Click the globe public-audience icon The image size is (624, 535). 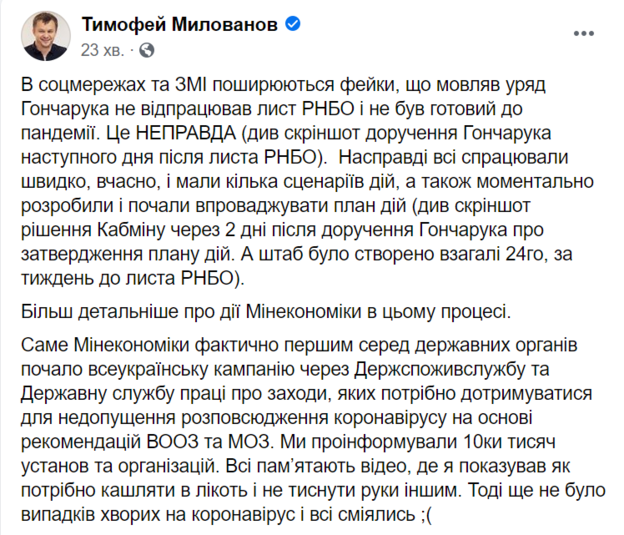tap(148, 48)
